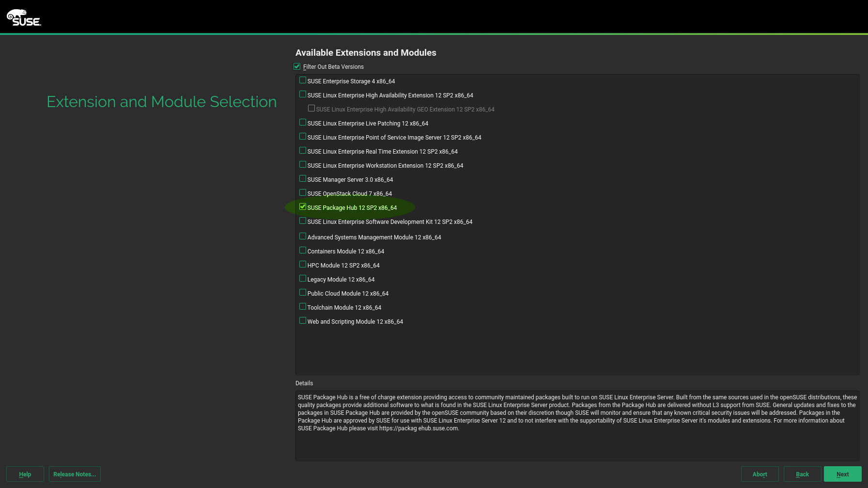Click the SUSE chameleon logo
868x488 pixels.
tap(24, 18)
